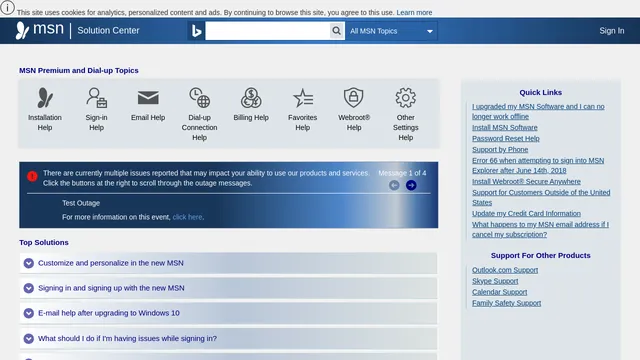This screenshot has width=640, height=360.
Task: Open Support for Customers Outside United States
Action: 541,198
